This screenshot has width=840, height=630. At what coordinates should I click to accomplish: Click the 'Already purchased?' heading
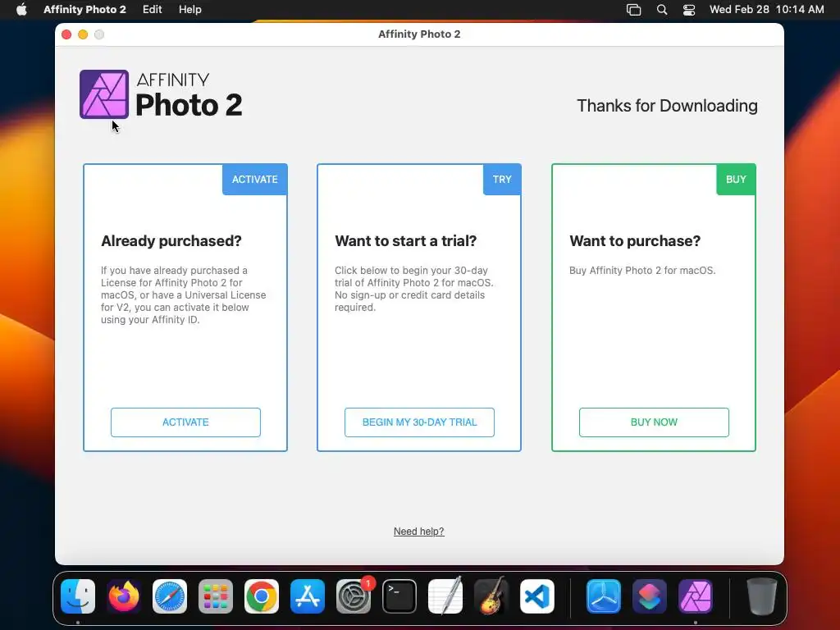[x=171, y=241]
